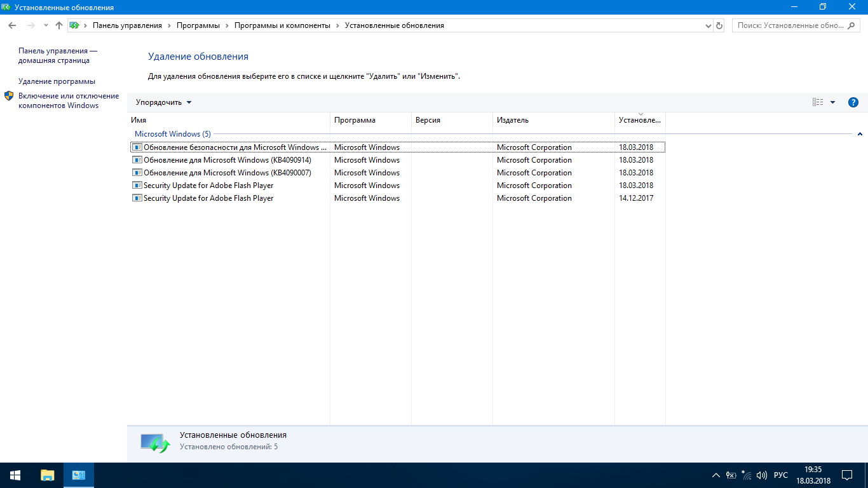The width and height of the screenshot is (868, 488).
Task: Open the Windows Start menu
Action: 15,475
